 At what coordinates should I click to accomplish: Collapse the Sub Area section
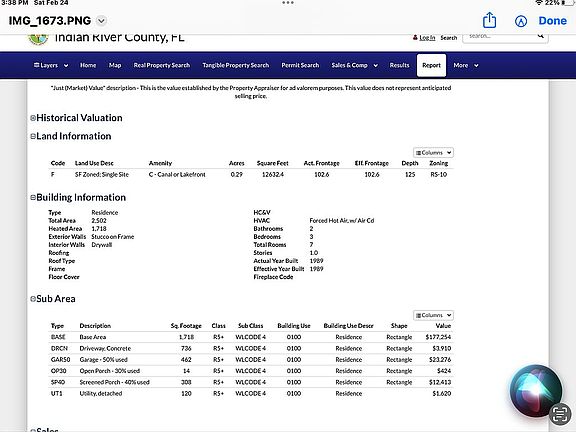tap(33, 299)
